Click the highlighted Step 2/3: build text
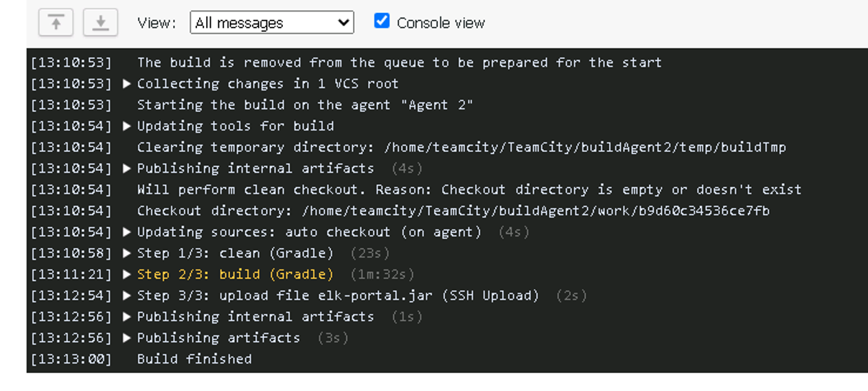 235,274
